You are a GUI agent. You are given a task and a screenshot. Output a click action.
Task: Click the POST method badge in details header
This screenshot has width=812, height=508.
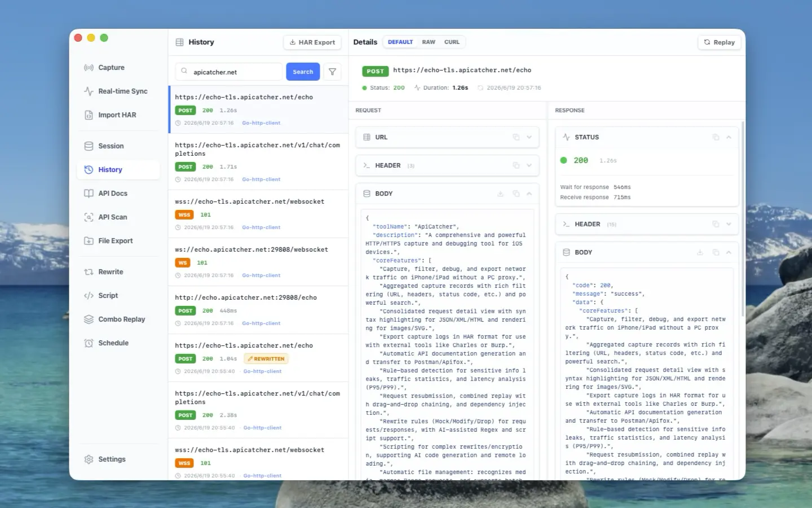click(375, 71)
